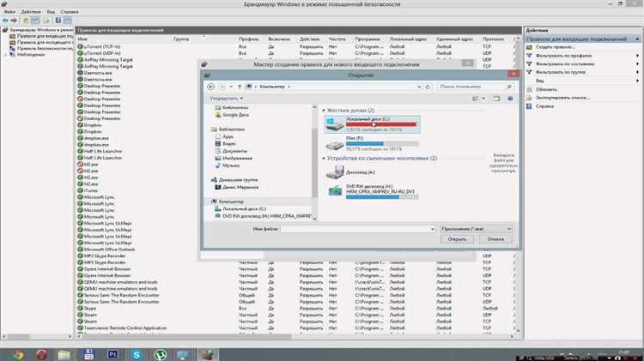644x361 pixels.
Task: Select Музыка in navigation pane
Action: (231, 165)
